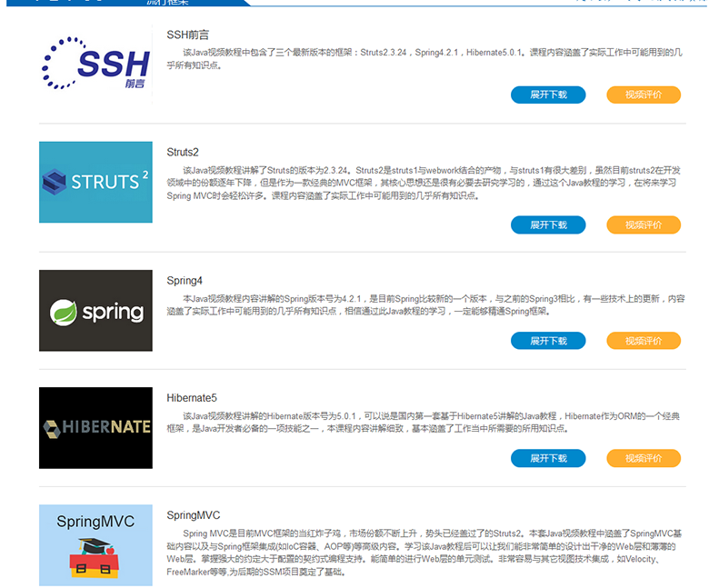Select the Spring4 course heading
Image resolution: width=709 pixels, height=588 pixels.
185,281
